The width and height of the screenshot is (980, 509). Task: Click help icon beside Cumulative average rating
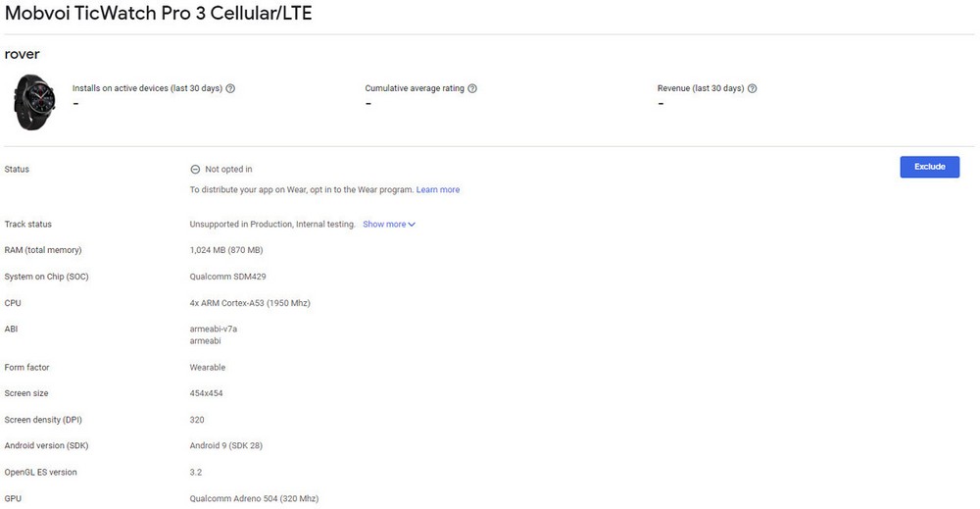click(x=472, y=88)
